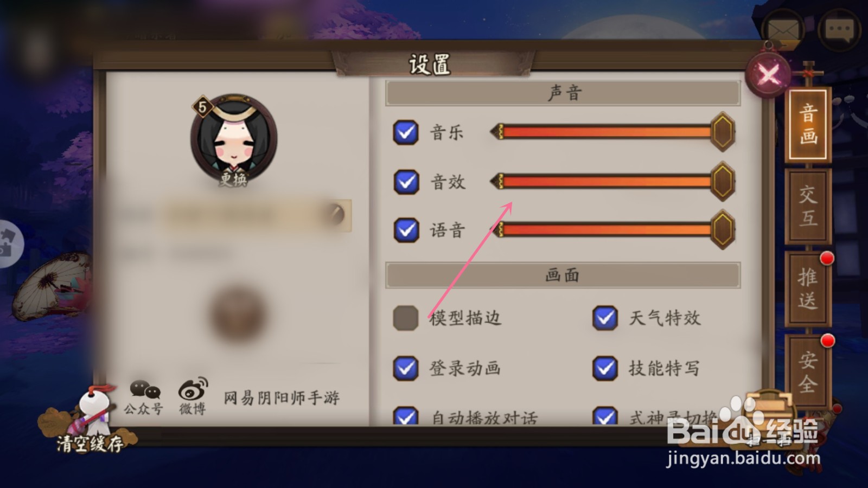Switch to the 交互 interaction tab
868x488 pixels.
pos(808,206)
